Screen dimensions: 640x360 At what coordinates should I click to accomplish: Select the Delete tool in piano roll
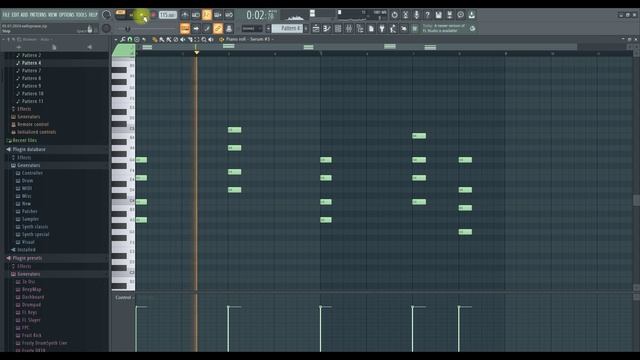(x=176, y=40)
